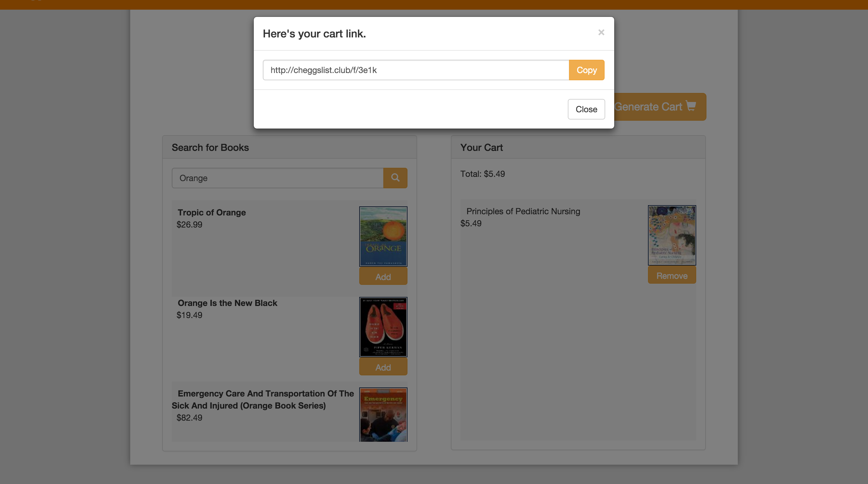Image resolution: width=868 pixels, height=484 pixels.
Task: Click the magnifying glass search icon
Action: [x=395, y=178]
